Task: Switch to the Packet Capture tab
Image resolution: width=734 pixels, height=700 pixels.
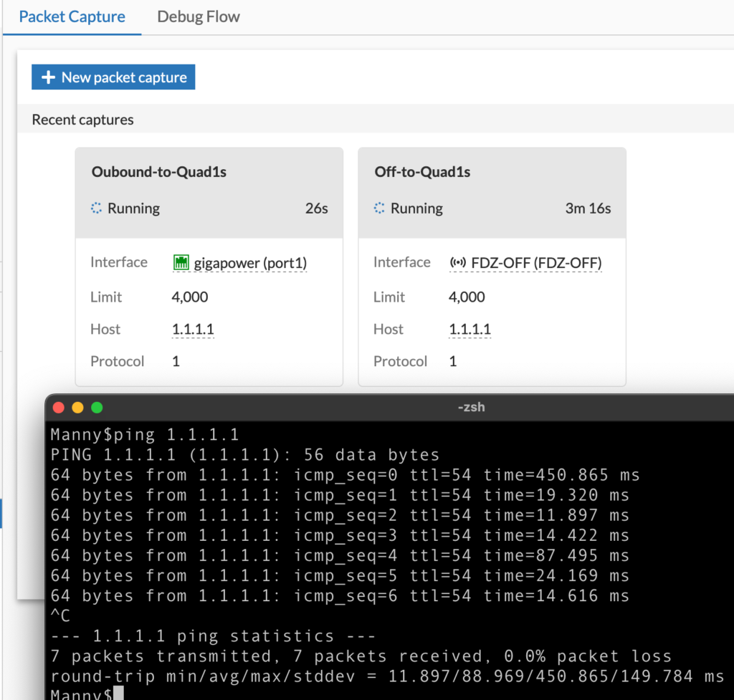Action: pos(72,17)
